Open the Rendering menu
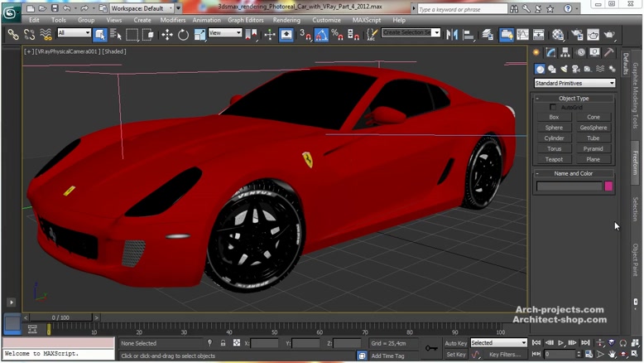This screenshot has width=644, height=363. tap(286, 20)
